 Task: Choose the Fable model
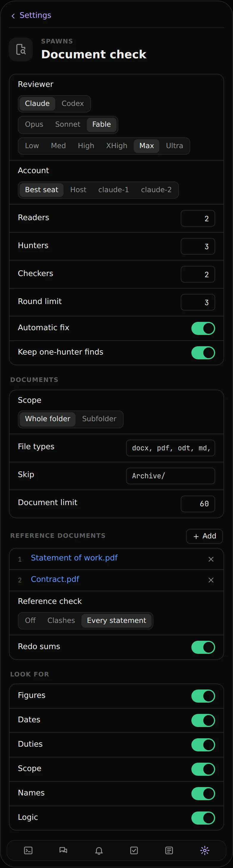[x=102, y=124]
